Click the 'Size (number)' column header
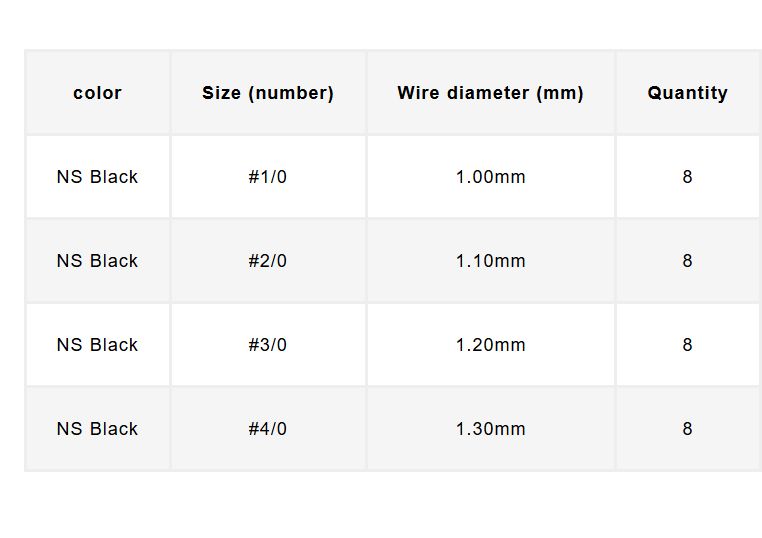762x538 pixels. coord(268,93)
